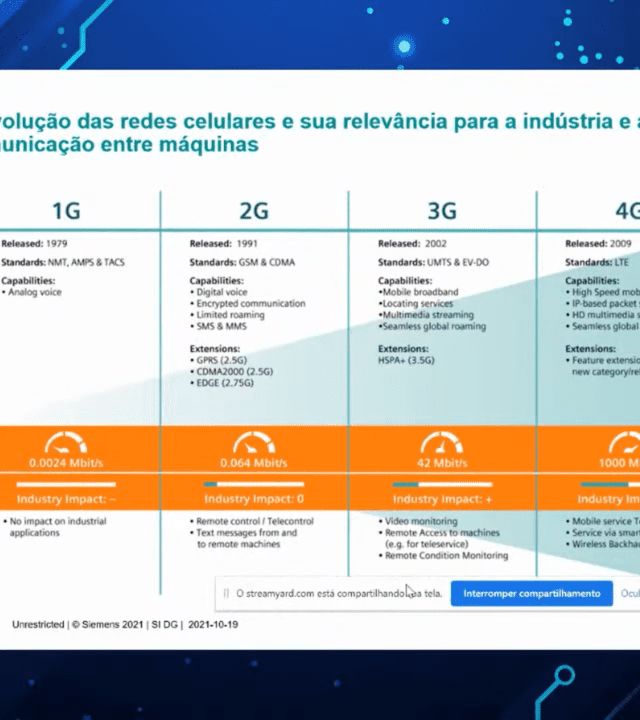Select the 4G column heading
Screen dimensions: 640x720
click(x=625, y=211)
